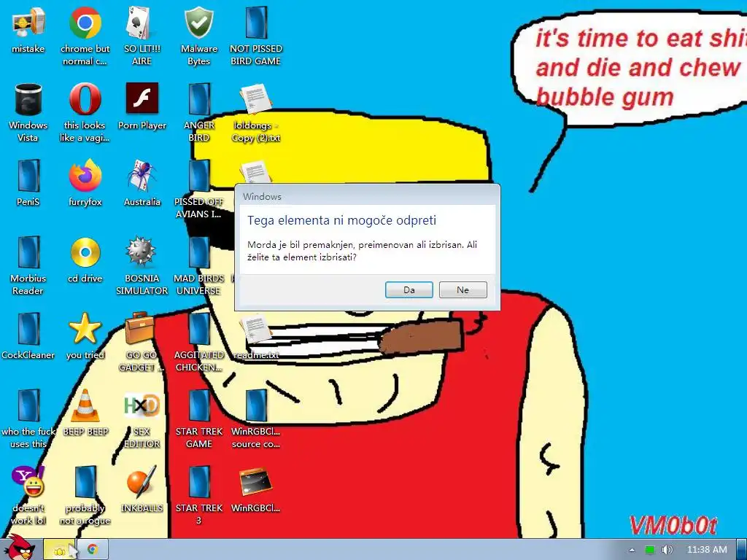
Task: Launch the 'BEEP BEEP' VLC cone icon
Action: point(85,413)
